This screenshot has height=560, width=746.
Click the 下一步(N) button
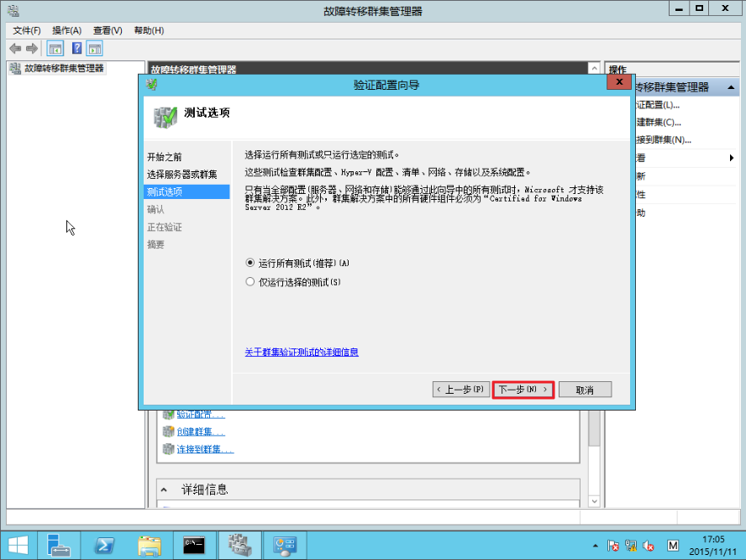523,390
